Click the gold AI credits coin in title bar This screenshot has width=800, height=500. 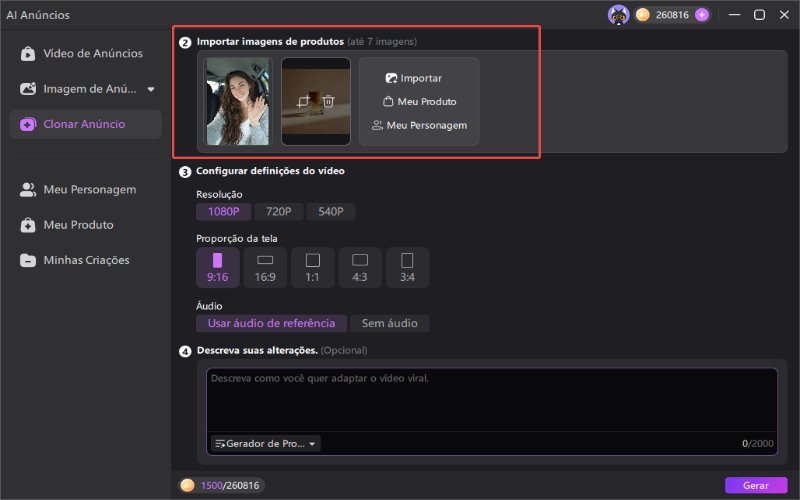coord(643,15)
